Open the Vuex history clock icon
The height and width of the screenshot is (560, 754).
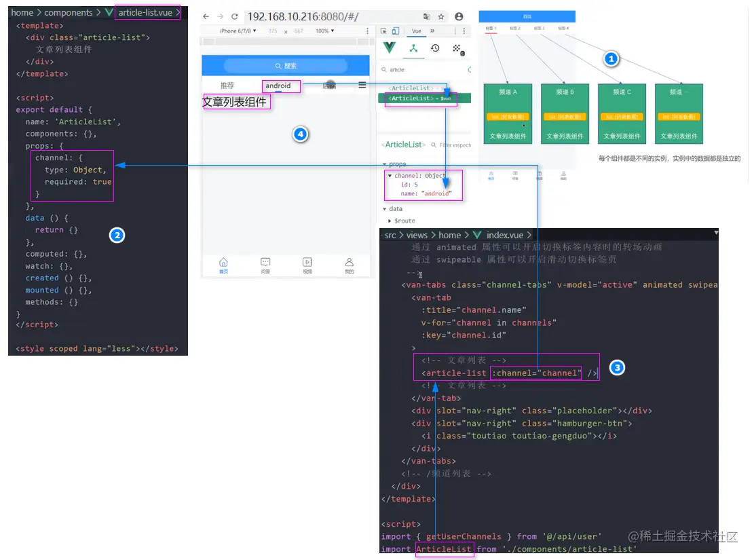435,48
